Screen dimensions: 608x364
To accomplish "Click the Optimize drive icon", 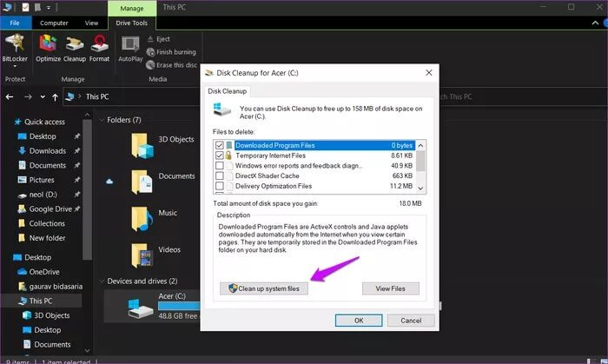I will point(48,48).
